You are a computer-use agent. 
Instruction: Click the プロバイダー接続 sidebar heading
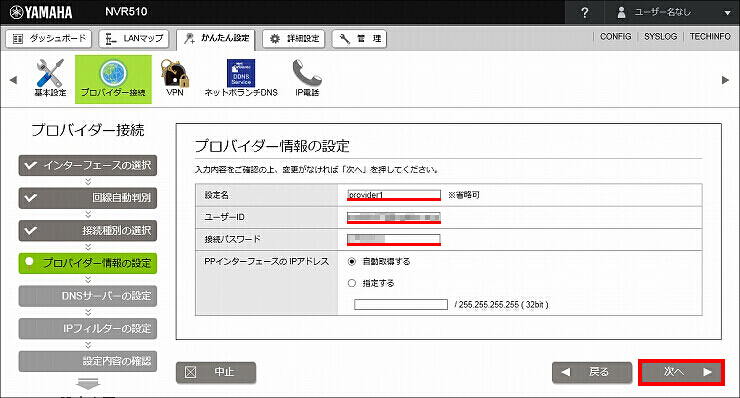coord(88,130)
